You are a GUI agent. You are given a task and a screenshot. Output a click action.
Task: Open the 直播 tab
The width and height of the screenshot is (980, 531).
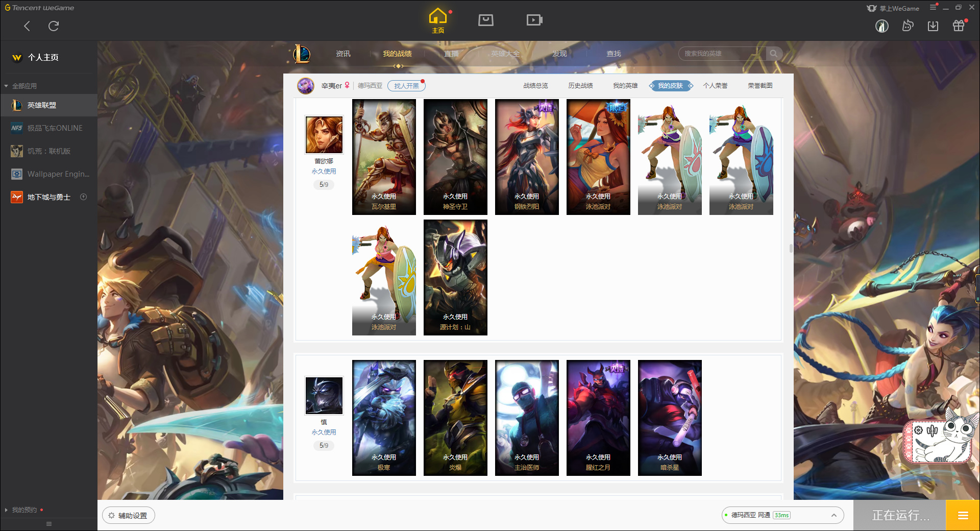pos(451,54)
